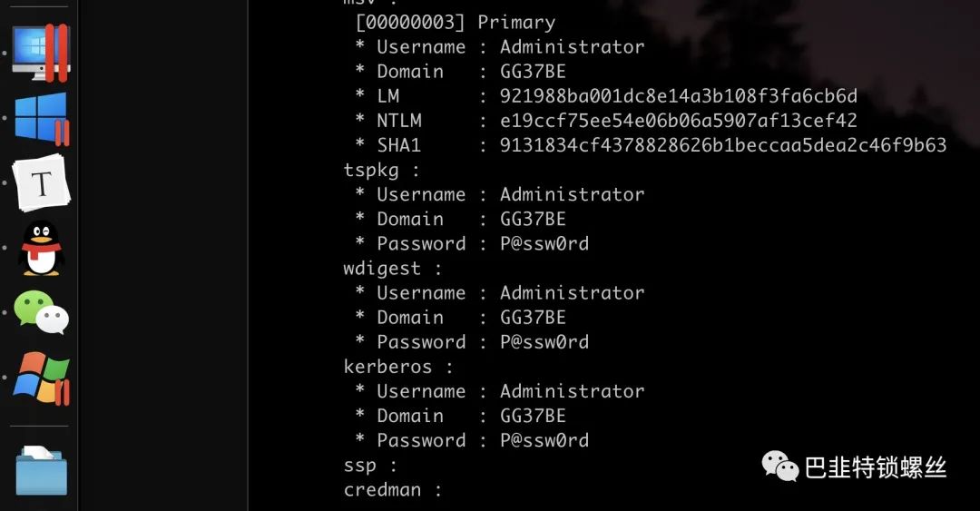Click the tspkg password P@ssw0rd
980x511 pixels.
[x=544, y=243]
